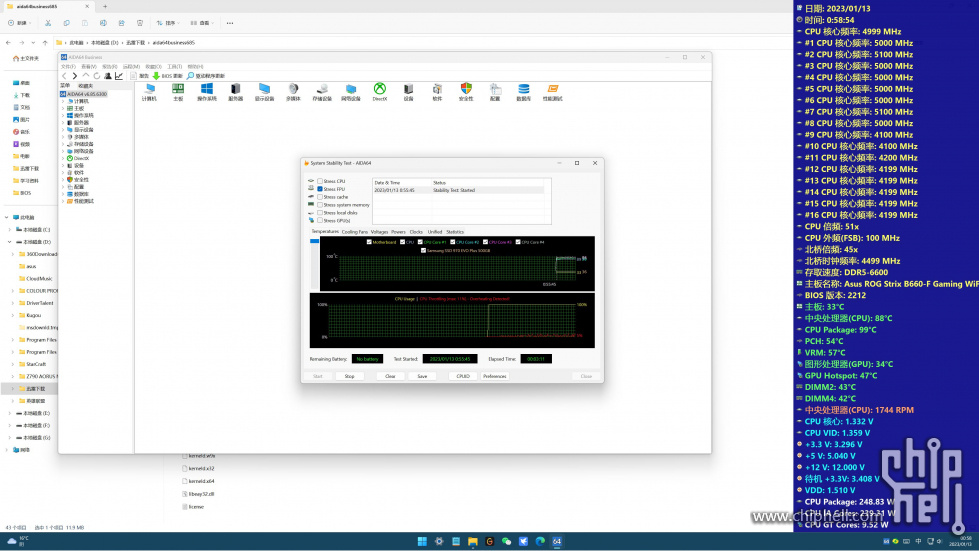Click the Stop button in Stability Test
The width and height of the screenshot is (979, 551).
tap(349, 376)
